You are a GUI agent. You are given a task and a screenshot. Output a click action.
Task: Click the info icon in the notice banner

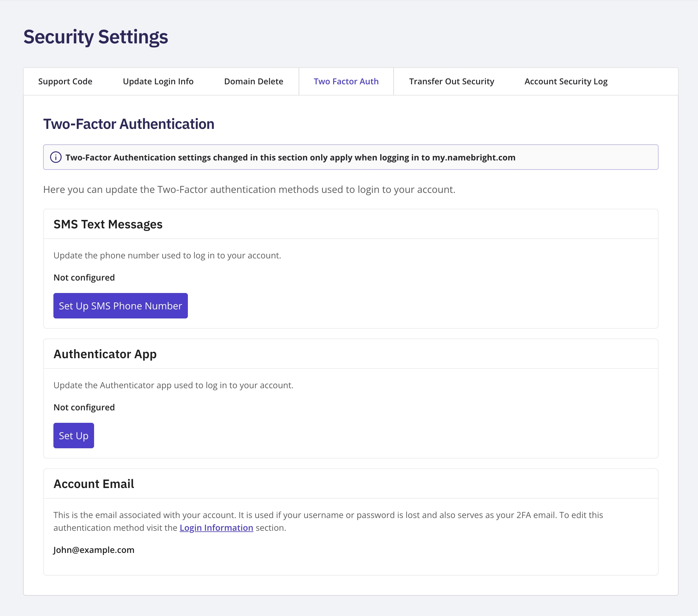(56, 157)
